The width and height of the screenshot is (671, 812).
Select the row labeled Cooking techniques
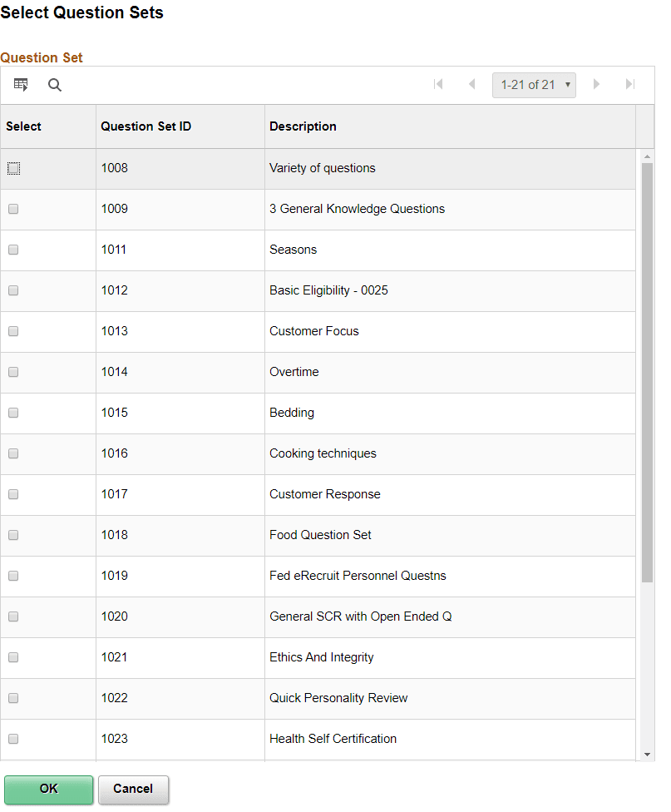(323, 453)
